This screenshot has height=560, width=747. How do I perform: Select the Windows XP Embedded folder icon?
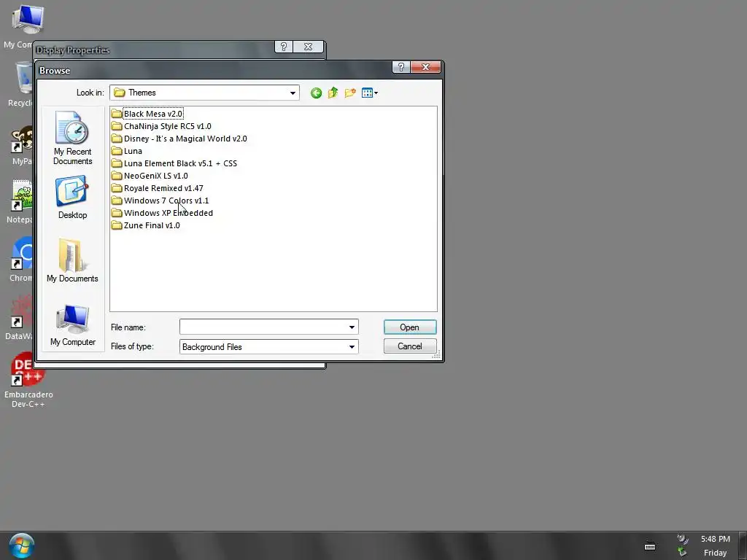pyautogui.click(x=117, y=212)
